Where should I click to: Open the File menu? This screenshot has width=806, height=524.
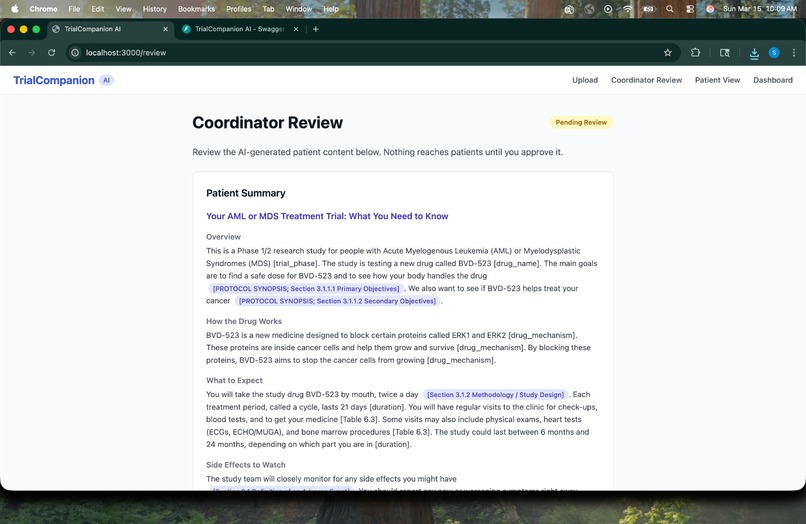click(x=74, y=9)
